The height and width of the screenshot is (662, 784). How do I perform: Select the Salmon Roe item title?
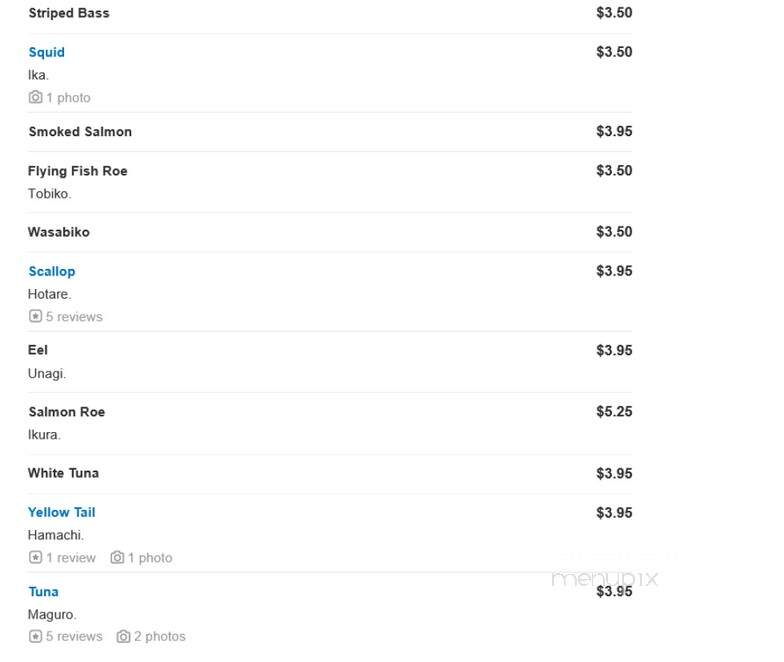tap(66, 412)
